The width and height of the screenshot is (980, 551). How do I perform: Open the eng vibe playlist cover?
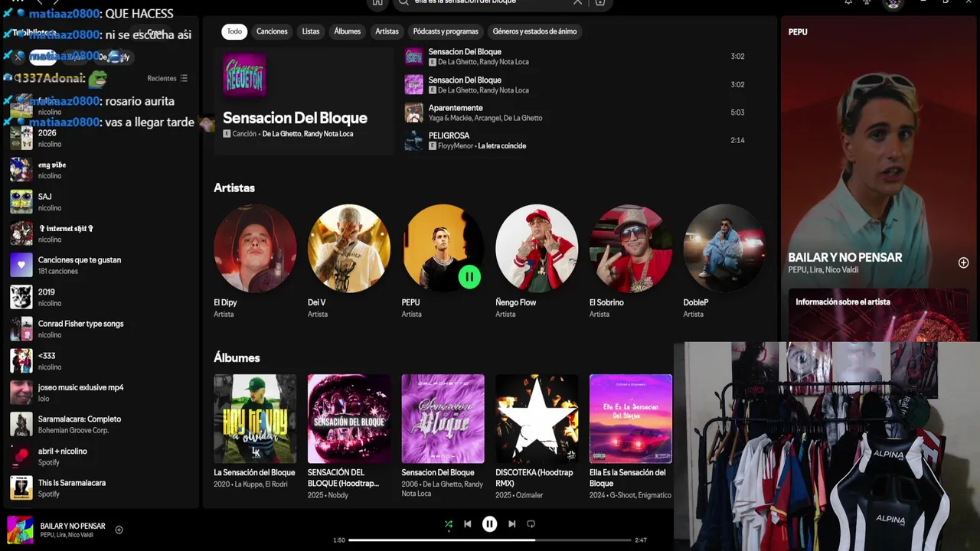(x=21, y=169)
